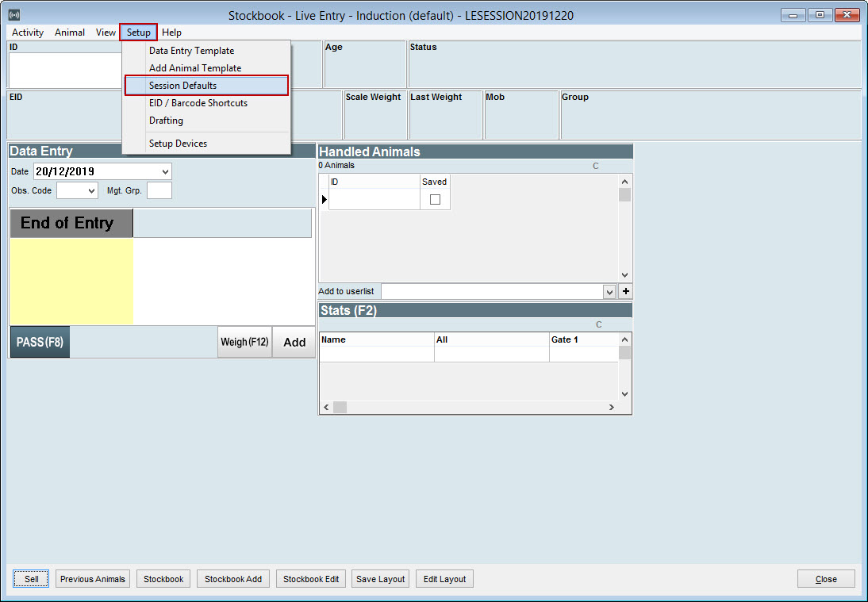The image size is (868, 602).
Task: Click the Gate 1 column header in Stats
Action: click(x=583, y=339)
